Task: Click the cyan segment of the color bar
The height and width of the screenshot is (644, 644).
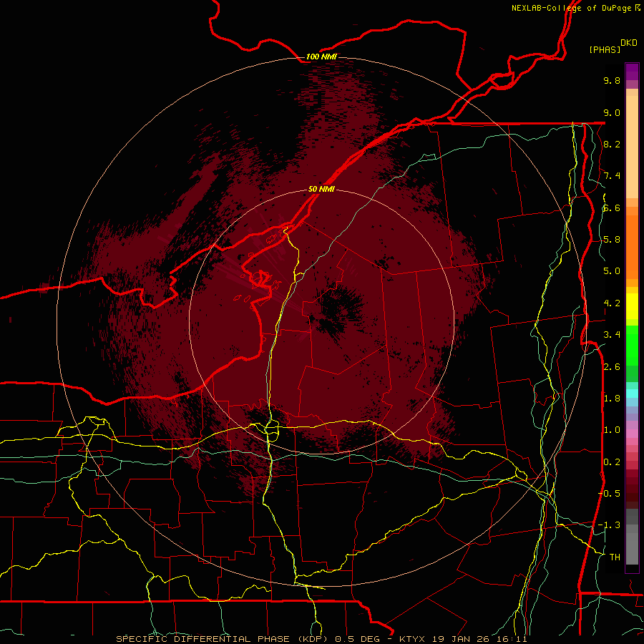Action: pyautogui.click(x=632, y=393)
